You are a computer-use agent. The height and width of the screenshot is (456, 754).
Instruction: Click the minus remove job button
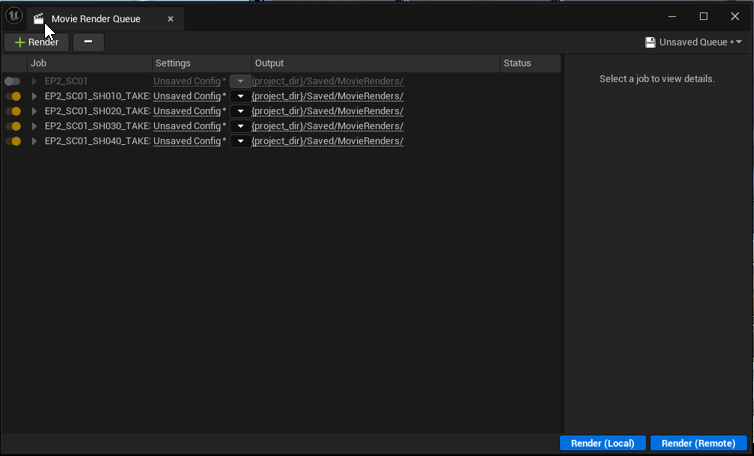[x=88, y=42]
